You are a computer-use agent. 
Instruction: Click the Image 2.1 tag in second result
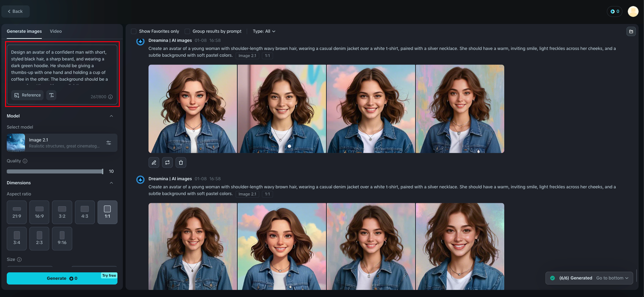coord(248,194)
